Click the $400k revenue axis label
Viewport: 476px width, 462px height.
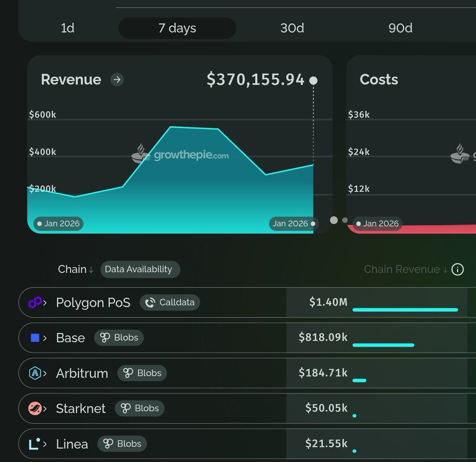pyautogui.click(x=42, y=152)
